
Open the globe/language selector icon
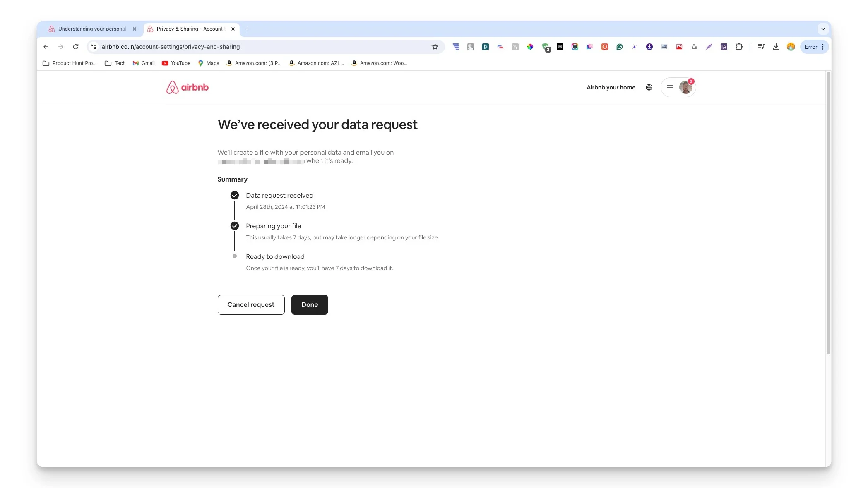click(649, 87)
